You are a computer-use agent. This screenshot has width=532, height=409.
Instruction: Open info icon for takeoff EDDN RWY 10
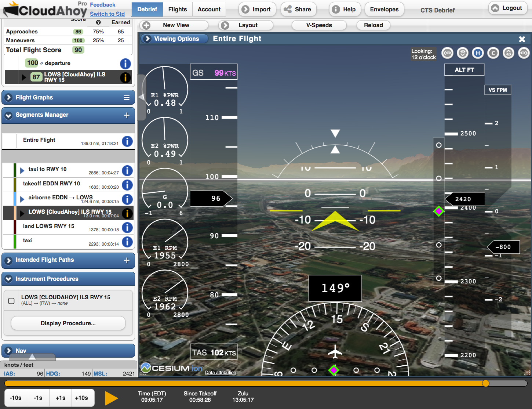127,185
